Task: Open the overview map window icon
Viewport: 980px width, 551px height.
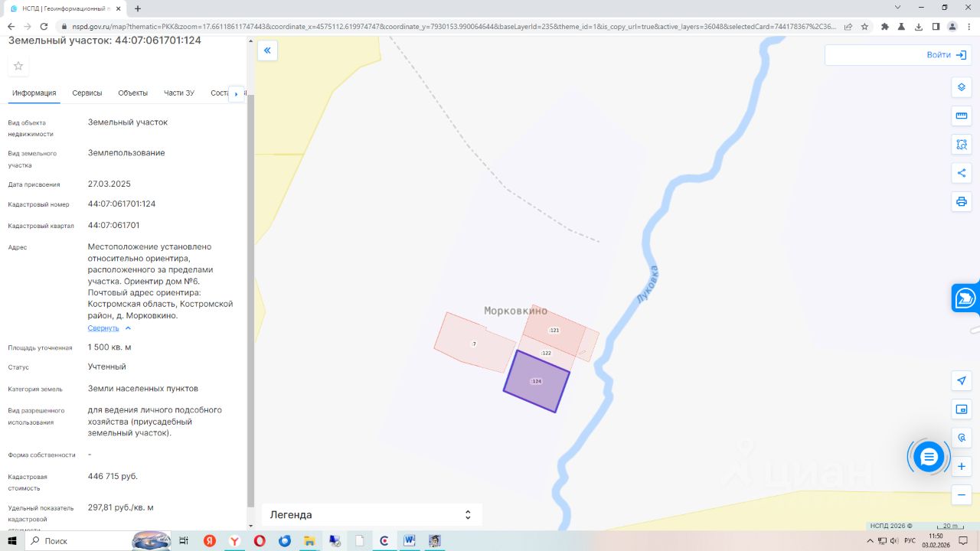Action: click(962, 409)
